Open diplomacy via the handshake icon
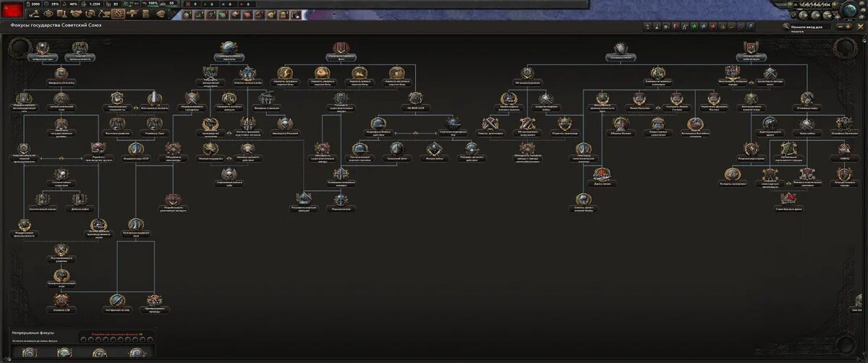The image size is (868, 363). point(76,14)
